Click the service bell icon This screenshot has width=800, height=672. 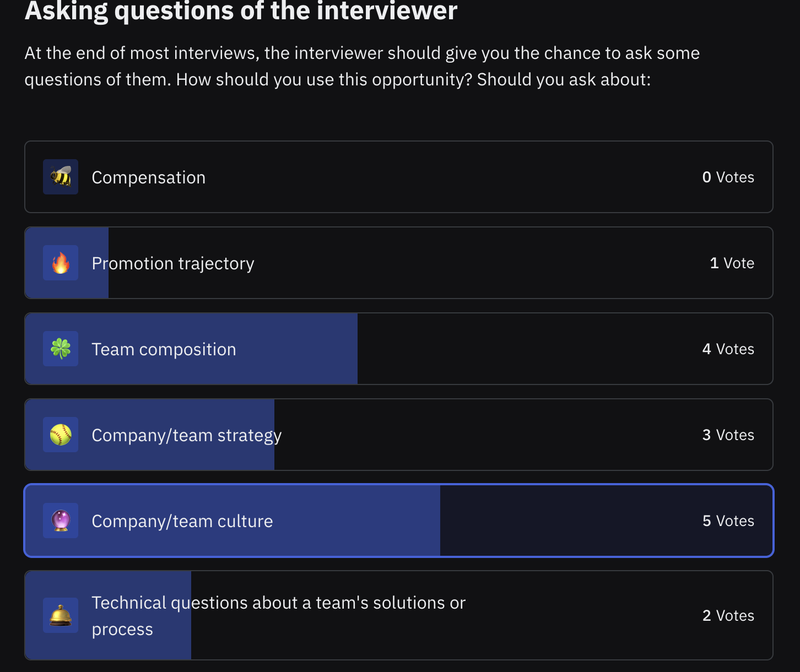click(x=61, y=615)
